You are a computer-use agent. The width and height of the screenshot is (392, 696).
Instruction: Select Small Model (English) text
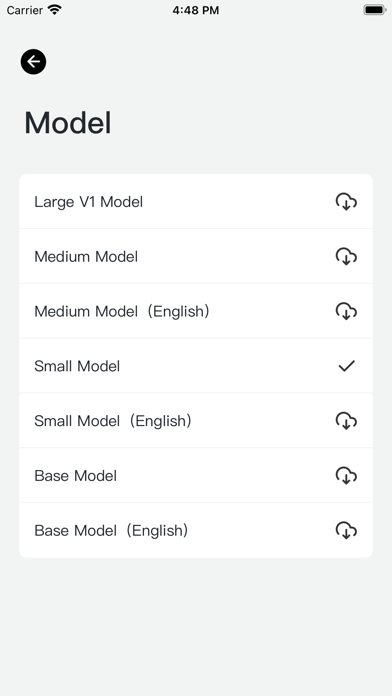pos(113,421)
